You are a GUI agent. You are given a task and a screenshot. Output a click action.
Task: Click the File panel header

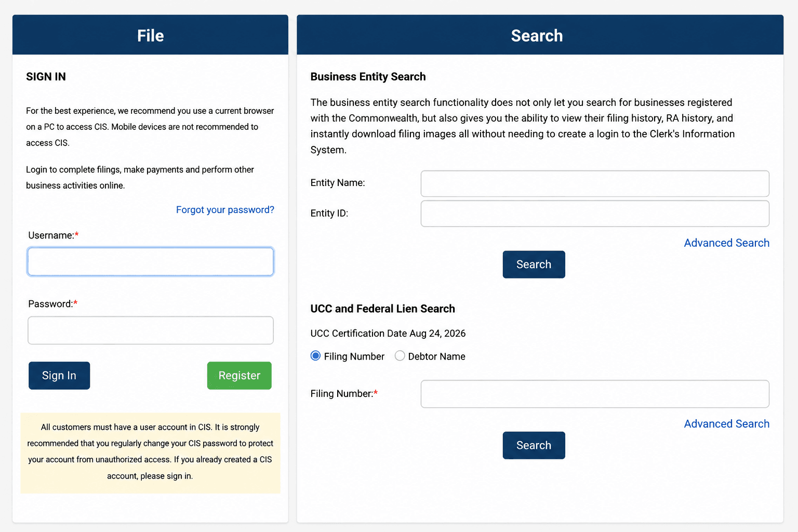(x=150, y=35)
